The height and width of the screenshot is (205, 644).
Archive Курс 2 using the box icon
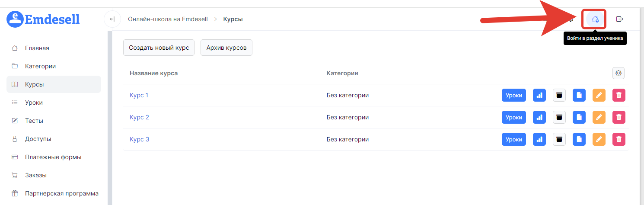point(559,117)
